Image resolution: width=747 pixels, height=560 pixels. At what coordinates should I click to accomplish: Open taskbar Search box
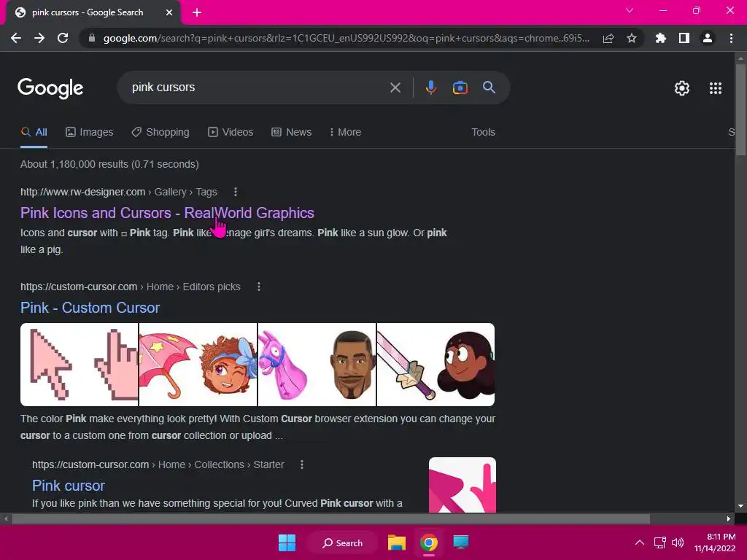coord(343,542)
